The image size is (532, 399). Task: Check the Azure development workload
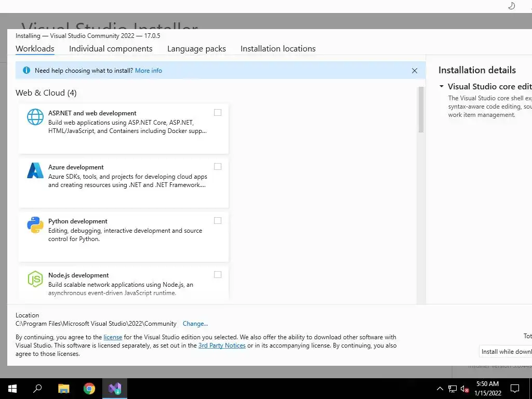pyautogui.click(x=218, y=167)
